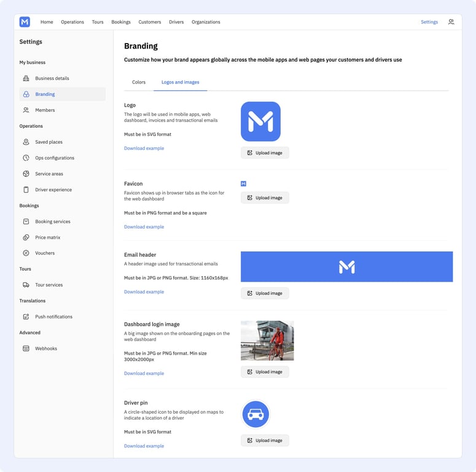476x472 pixels.
Task: Click the 'Branding' page heading
Action: pyautogui.click(x=141, y=46)
